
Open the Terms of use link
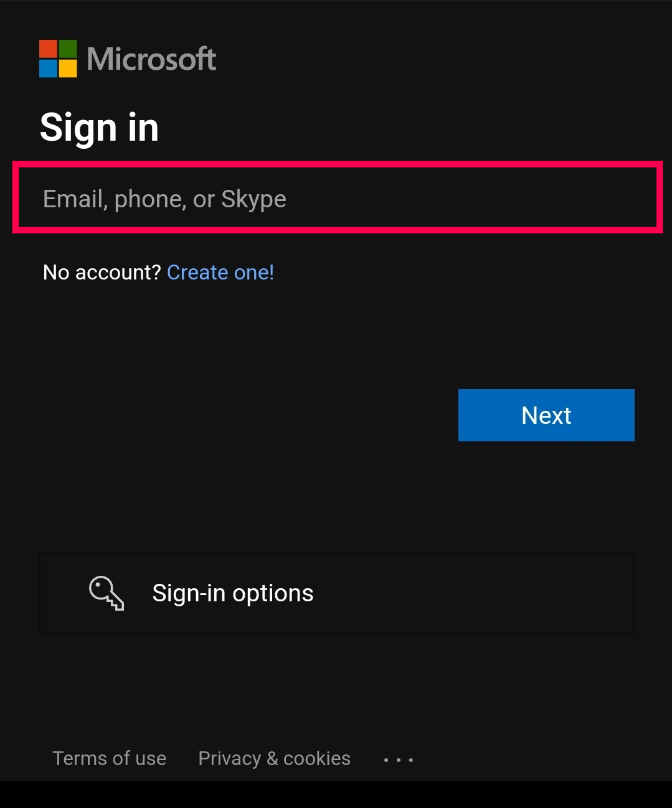[110, 758]
